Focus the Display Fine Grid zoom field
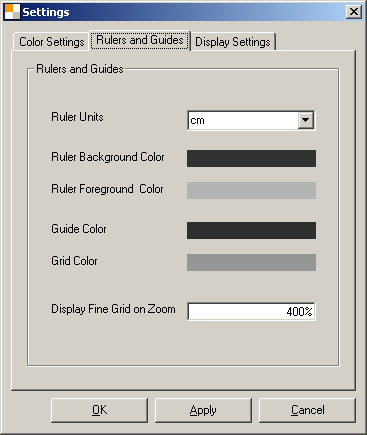This screenshot has height=435, width=367. [251, 311]
